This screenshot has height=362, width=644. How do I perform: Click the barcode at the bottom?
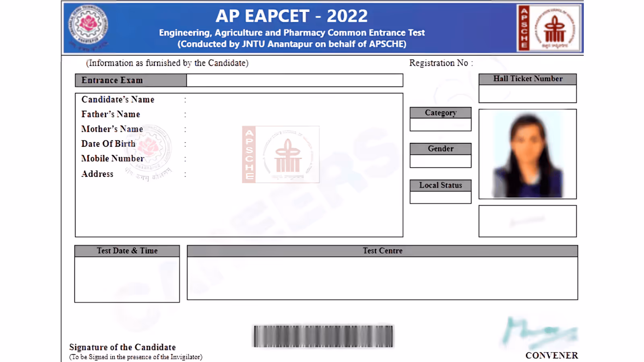click(323, 336)
